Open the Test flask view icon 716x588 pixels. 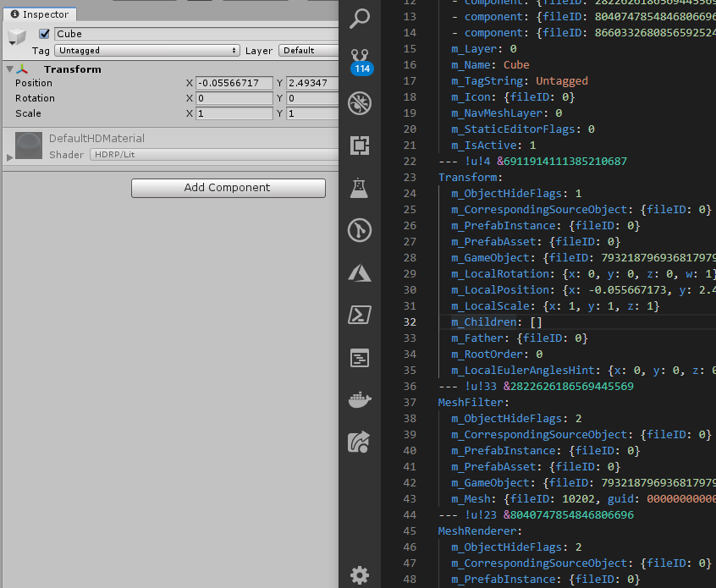coord(360,188)
